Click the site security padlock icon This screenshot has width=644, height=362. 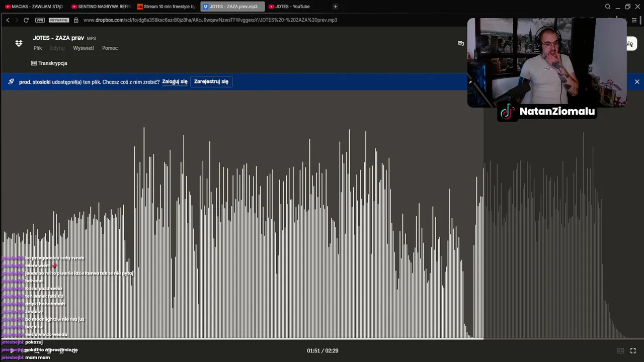(76, 20)
